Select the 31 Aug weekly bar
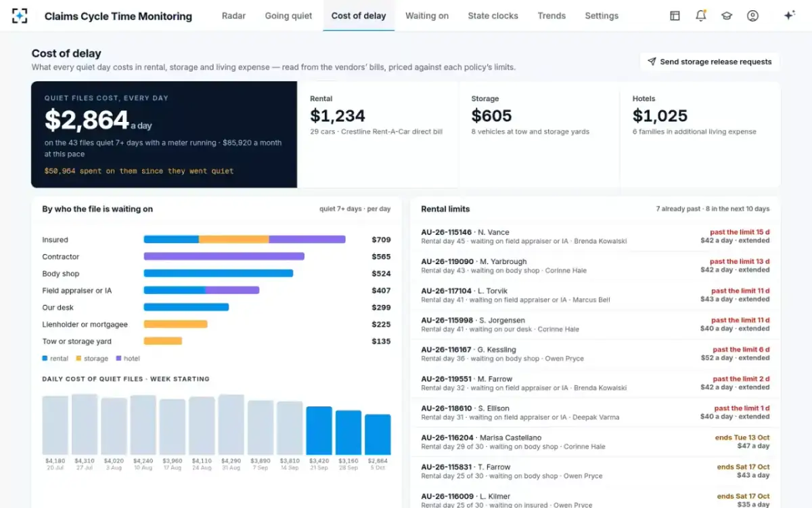 pos(231,425)
